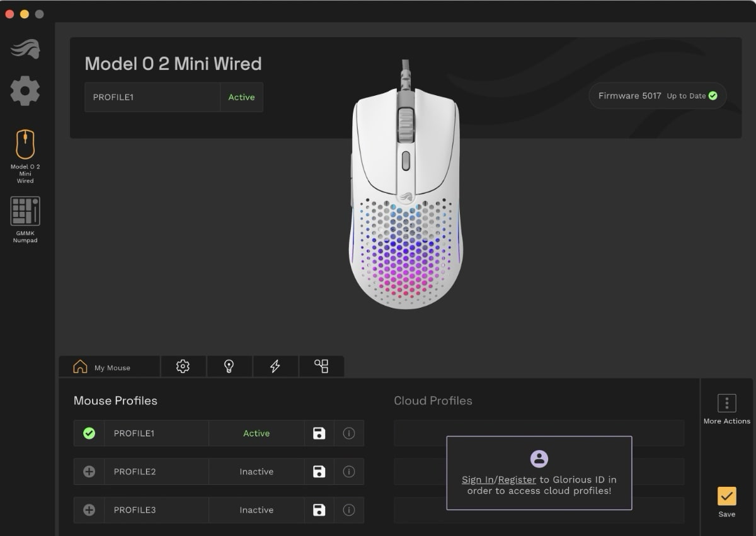The height and width of the screenshot is (536, 756).
Task: Click the Glorious logo in the sidebar
Action: (25, 49)
